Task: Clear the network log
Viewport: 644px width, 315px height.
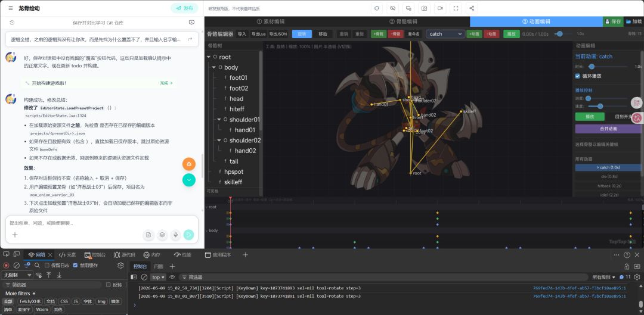Action: 17,266
